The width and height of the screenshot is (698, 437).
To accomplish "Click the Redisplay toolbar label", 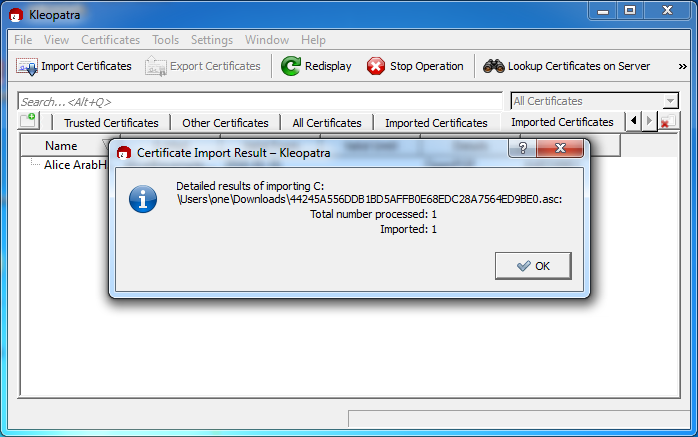I will pyautogui.click(x=328, y=66).
